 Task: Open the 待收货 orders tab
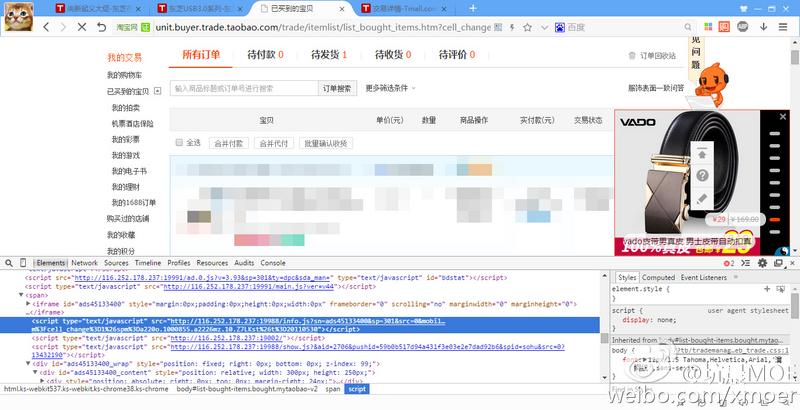click(x=393, y=55)
